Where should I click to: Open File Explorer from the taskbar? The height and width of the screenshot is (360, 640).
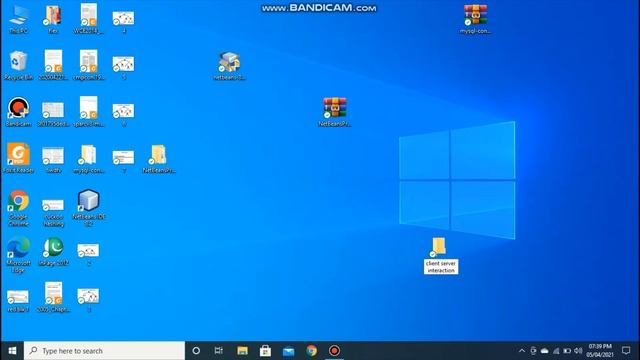[242, 351]
